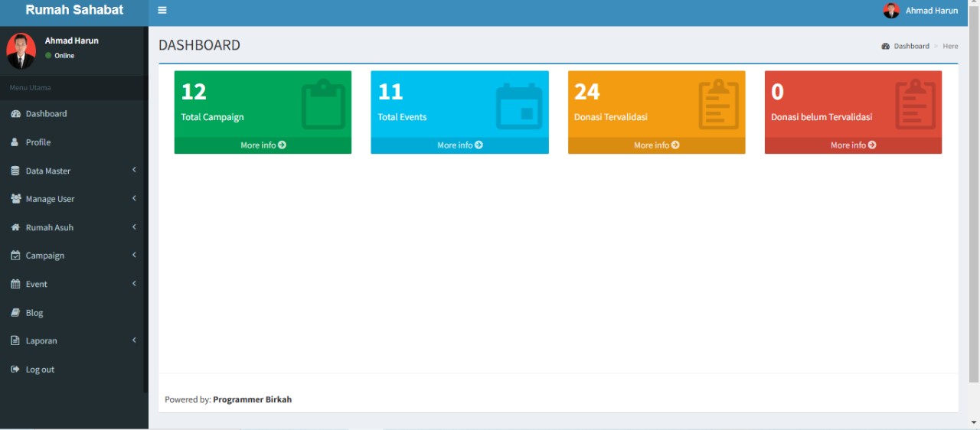Screen dimensions: 980x430
Task: Click the Dashboard speedometer icon in sidebar
Action: (x=15, y=114)
